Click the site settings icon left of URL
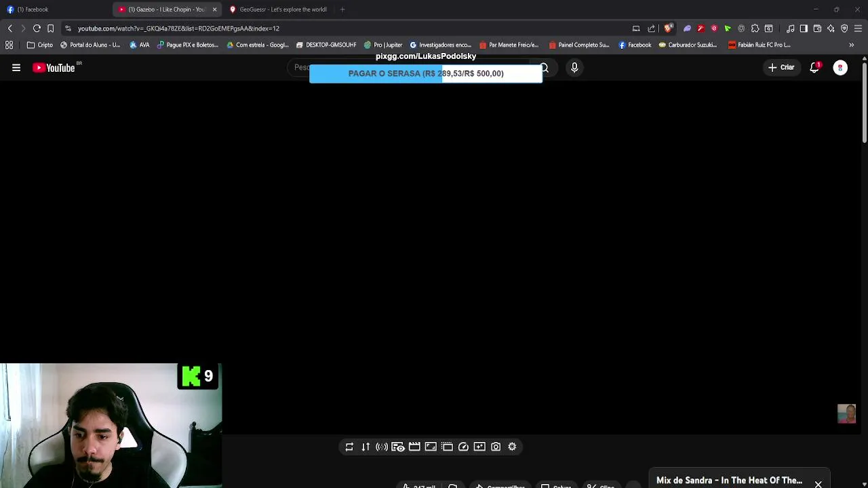868x488 pixels. click(x=68, y=28)
